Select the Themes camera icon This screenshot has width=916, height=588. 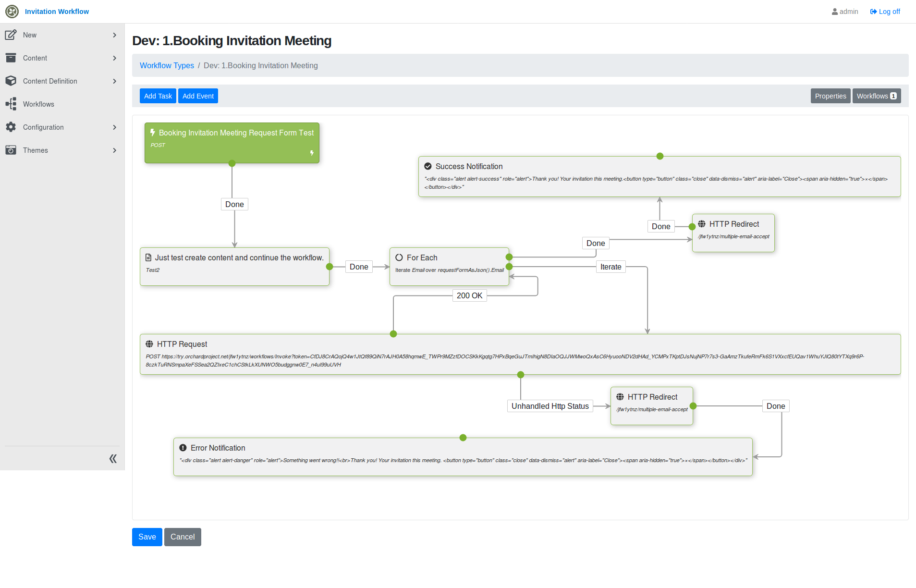point(11,150)
